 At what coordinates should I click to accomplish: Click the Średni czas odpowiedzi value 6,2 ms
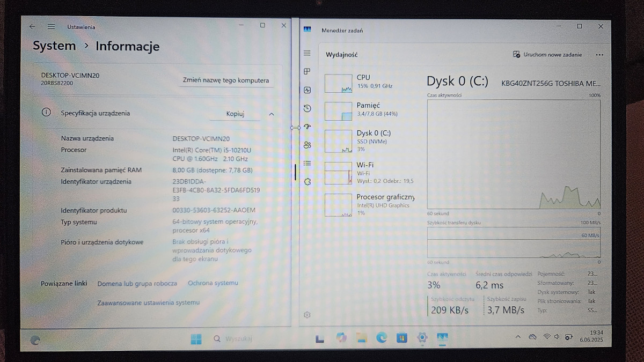[489, 285]
